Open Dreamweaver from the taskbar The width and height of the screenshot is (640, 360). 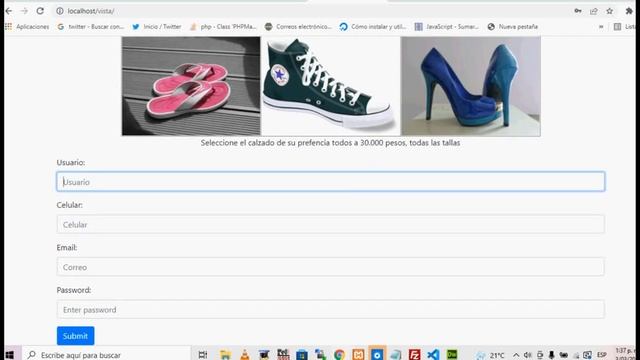[452, 355]
